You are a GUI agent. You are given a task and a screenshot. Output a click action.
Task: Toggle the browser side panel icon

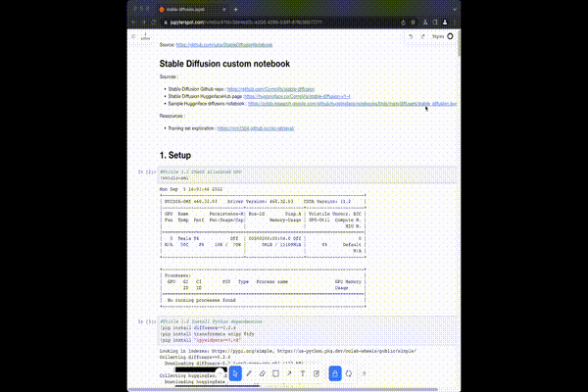point(435,23)
